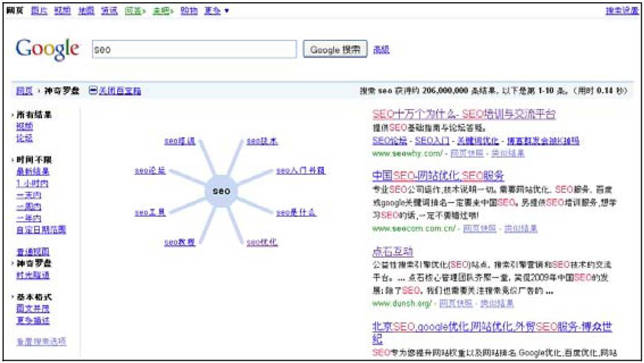Open the 搜索设置 link
This screenshot has height=363, width=644.
(622, 11)
